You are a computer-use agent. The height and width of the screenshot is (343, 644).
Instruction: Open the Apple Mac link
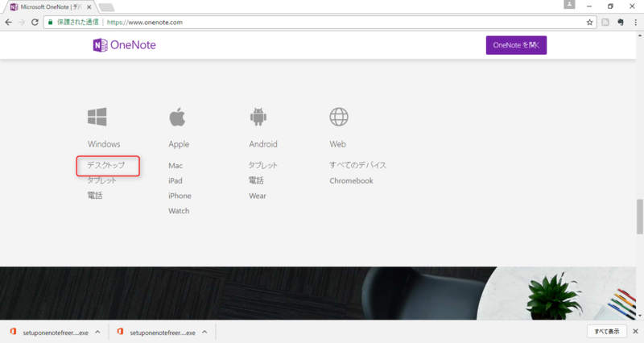click(x=175, y=166)
